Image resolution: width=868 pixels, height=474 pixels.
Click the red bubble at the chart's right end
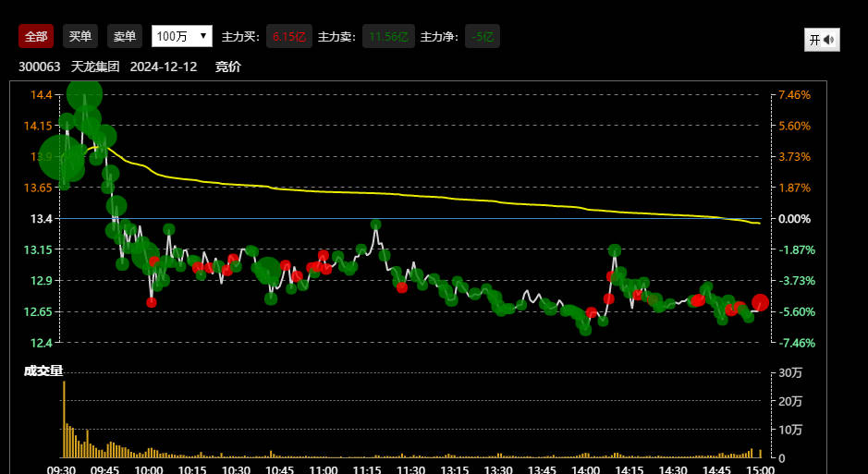(x=760, y=302)
